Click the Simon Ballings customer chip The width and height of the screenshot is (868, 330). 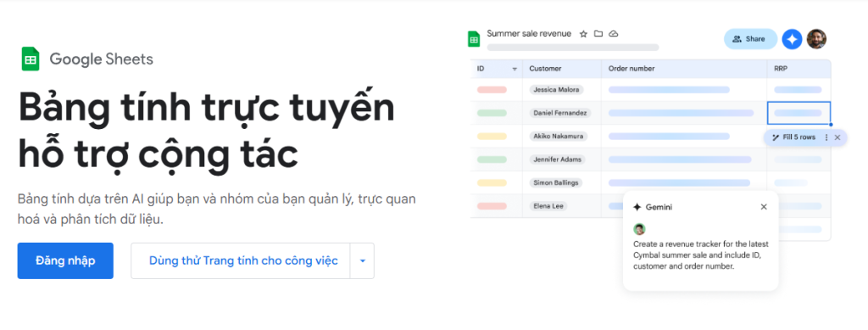[556, 182]
